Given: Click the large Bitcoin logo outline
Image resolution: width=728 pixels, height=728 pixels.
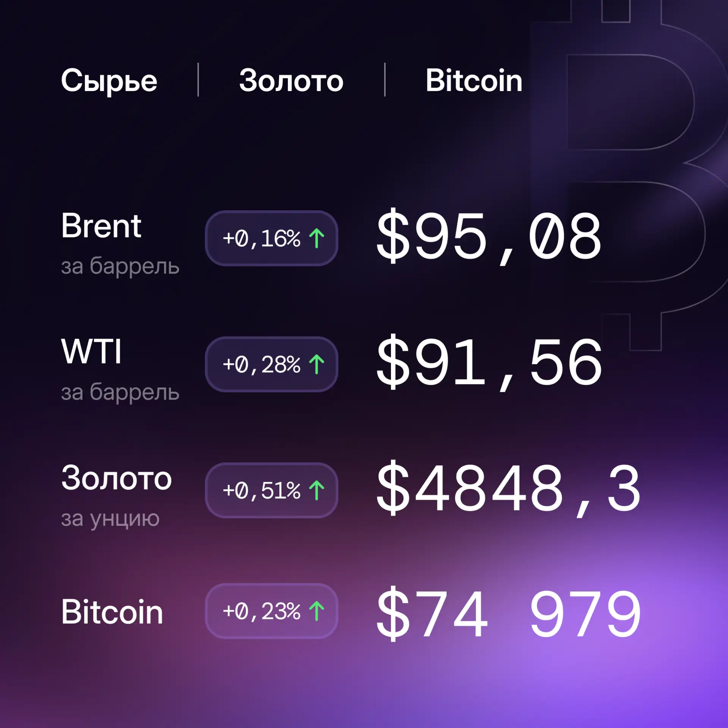Looking at the screenshot, I should click(x=629, y=167).
